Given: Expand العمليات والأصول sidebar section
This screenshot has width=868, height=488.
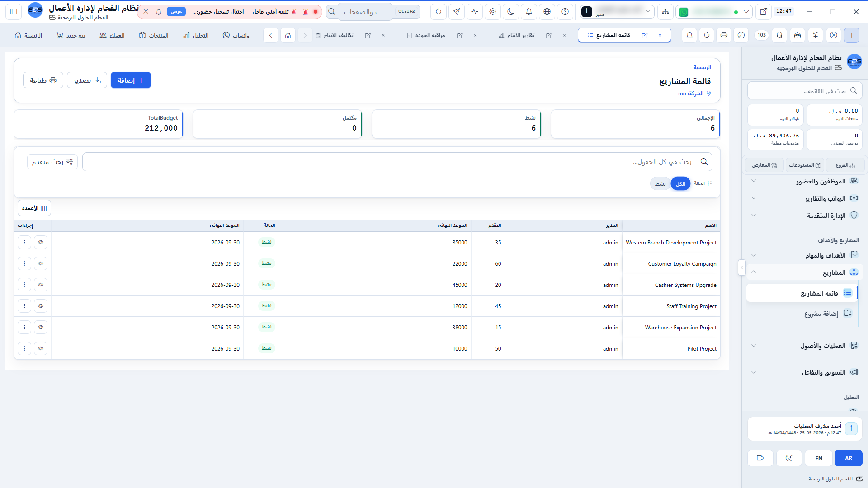Looking at the screenshot, I should click(805, 346).
